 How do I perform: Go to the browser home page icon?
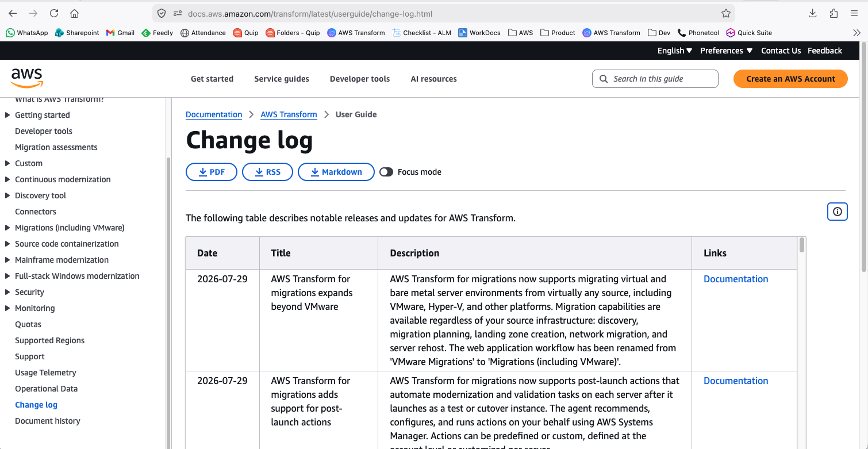click(x=74, y=13)
